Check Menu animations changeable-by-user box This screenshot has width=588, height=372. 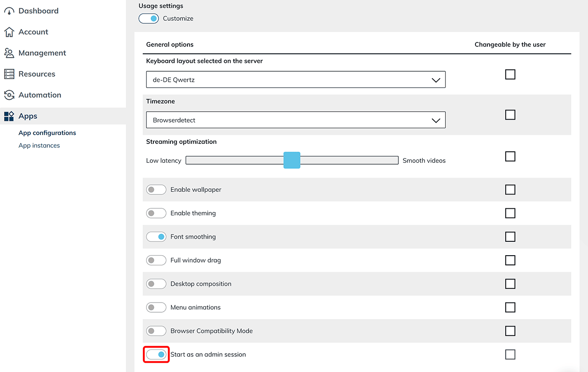(x=510, y=307)
